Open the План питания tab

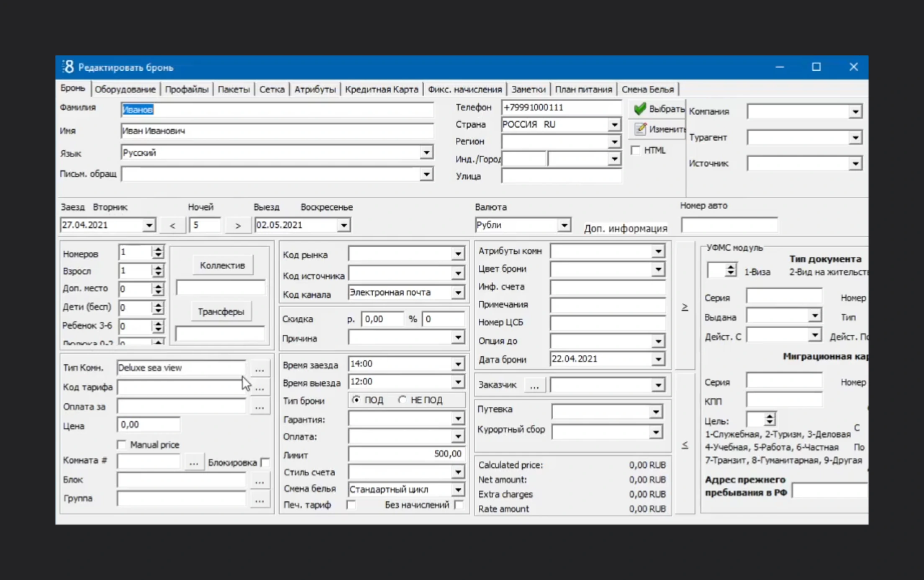583,90
